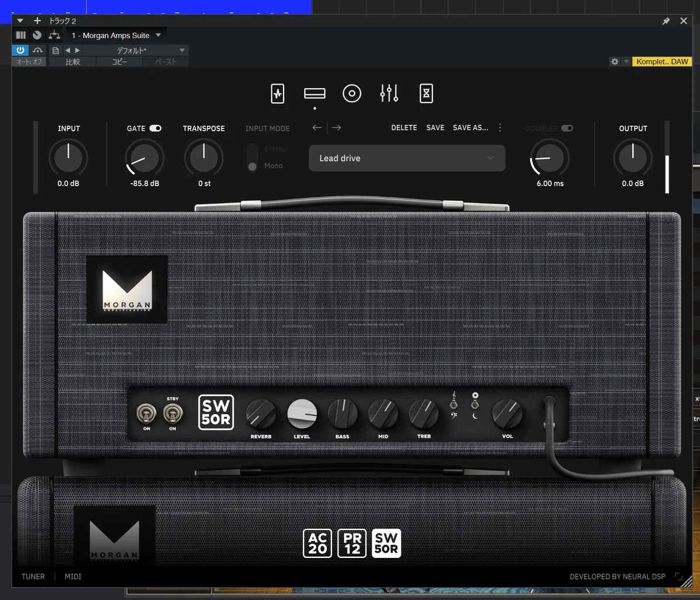The height and width of the screenshot is (600, 700).
Task: Click the OUTPUT level knob
Action: [x=633, y=158]
